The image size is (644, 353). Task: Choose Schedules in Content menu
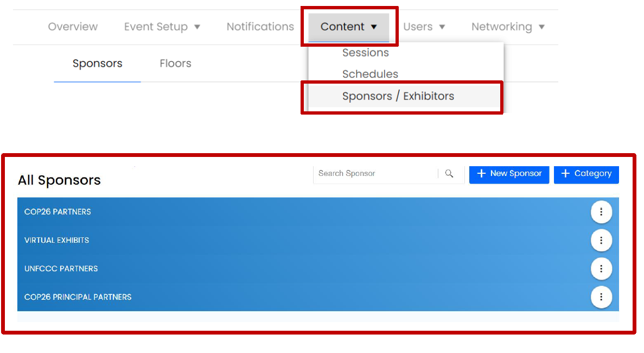(x=370, y=74)
